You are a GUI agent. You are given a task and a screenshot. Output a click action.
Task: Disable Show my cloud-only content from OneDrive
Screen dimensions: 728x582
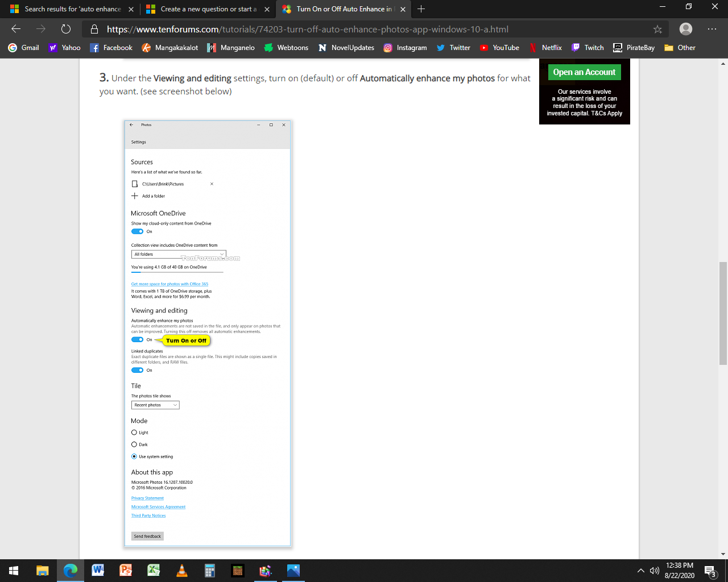click(137, 231)
